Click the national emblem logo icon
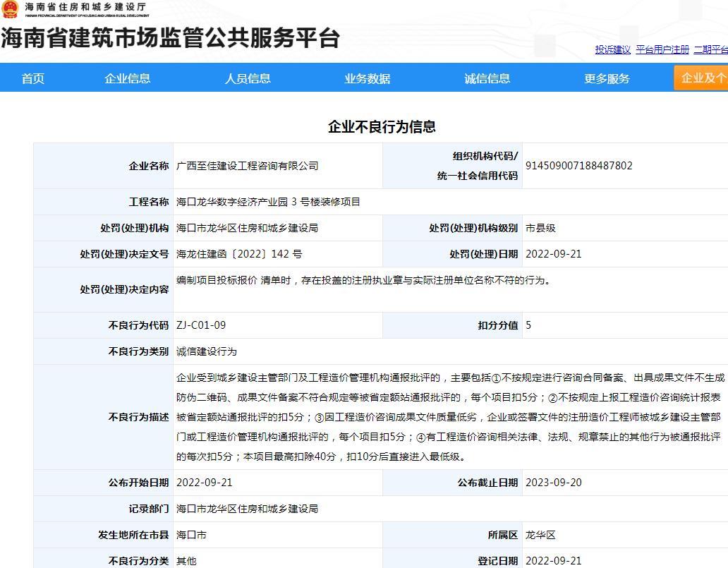Image resolution: width=728 pixels, height=568 pixels. point(10,9)
